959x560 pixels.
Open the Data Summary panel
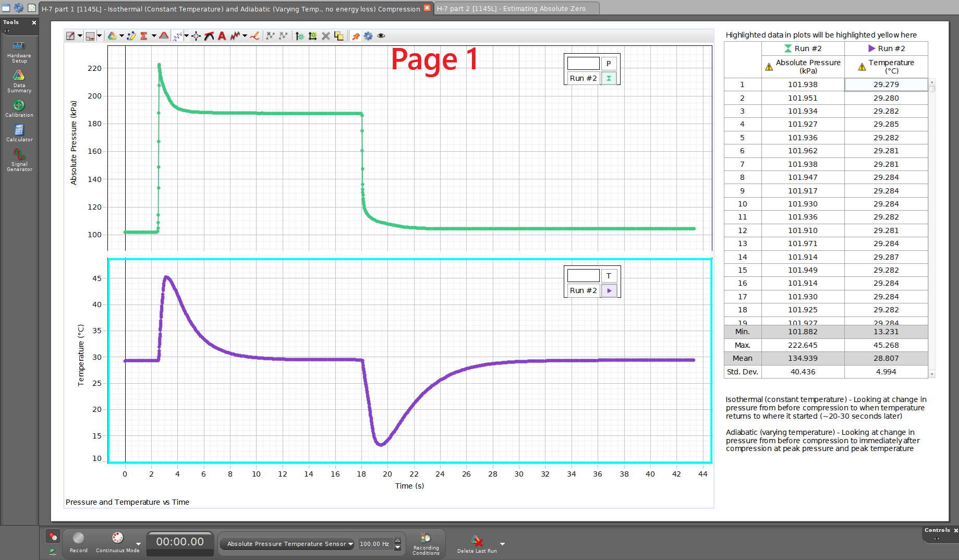click(x=19, y=81)
